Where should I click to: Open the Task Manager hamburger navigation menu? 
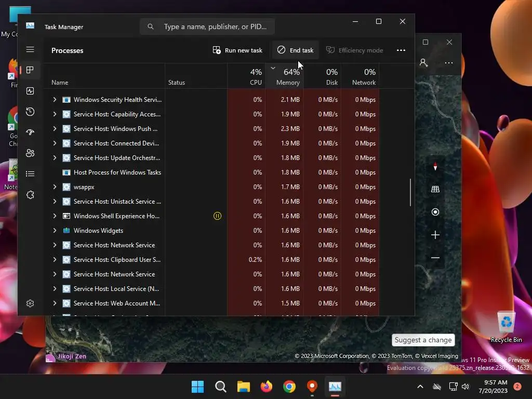click(x=30, y=49)
